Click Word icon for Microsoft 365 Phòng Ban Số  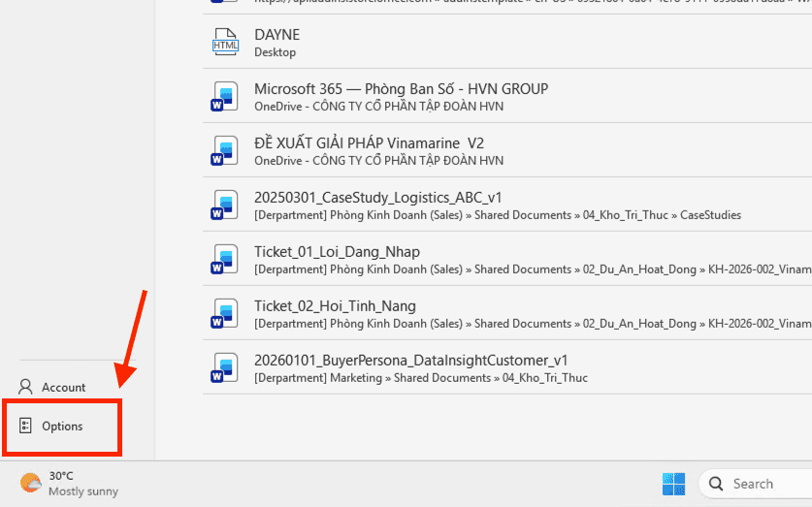click(225, 96)
